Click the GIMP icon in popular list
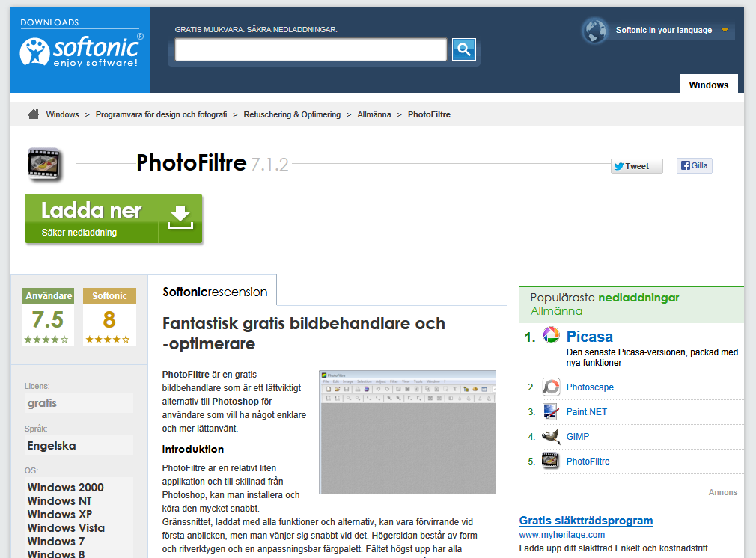 pos(551,436)
